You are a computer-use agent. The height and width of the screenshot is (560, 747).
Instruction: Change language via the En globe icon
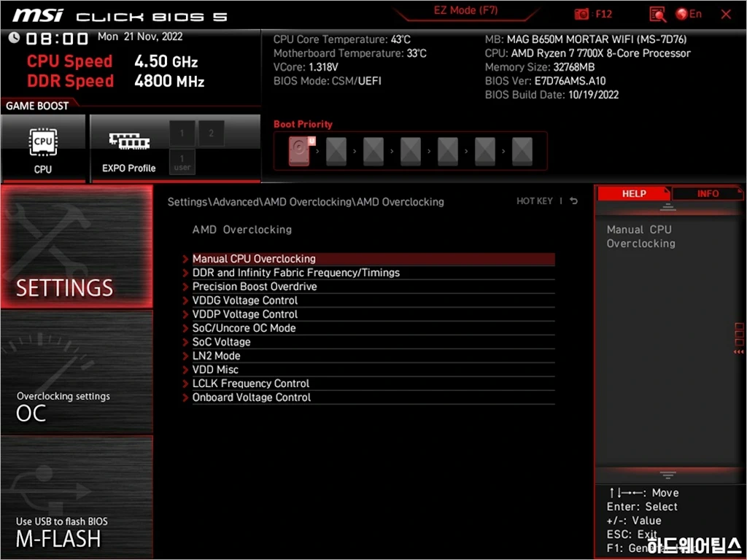point(689,15)
